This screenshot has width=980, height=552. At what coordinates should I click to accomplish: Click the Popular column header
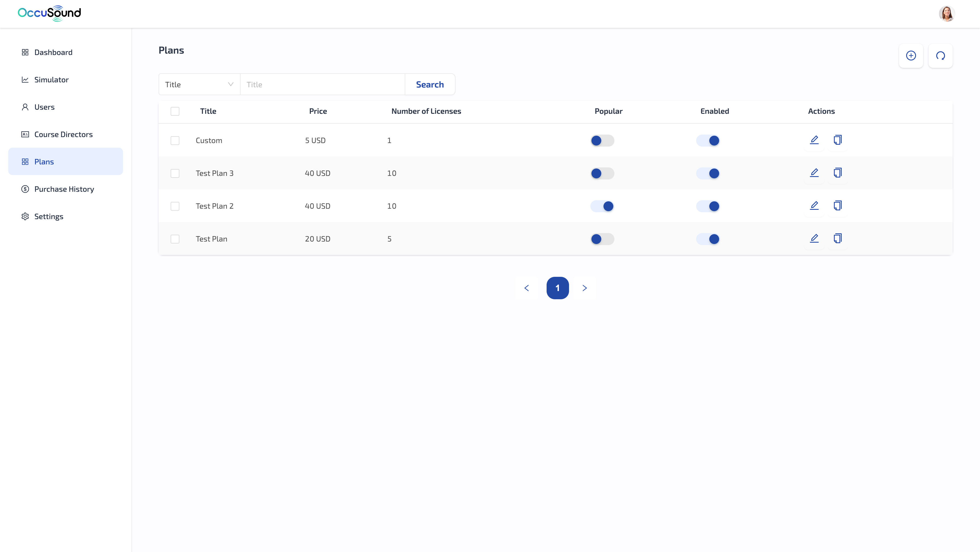[608, 111]
